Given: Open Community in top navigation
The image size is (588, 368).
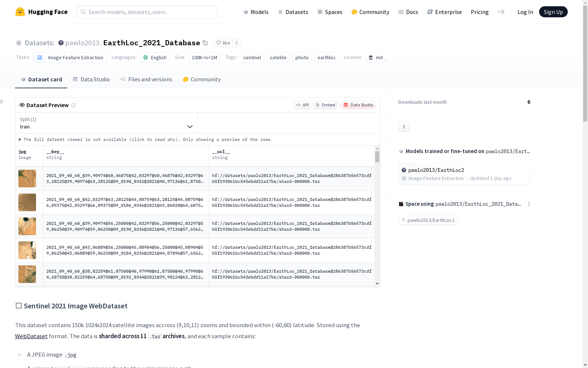Looking at the screenshot, I should tap(370, 12).
